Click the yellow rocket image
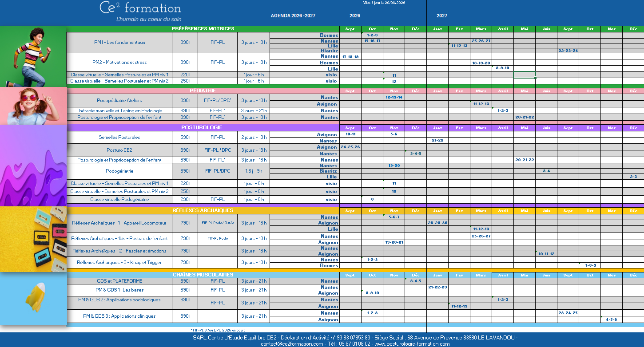This screenshot has width=644, height=347. pos(33,299)
